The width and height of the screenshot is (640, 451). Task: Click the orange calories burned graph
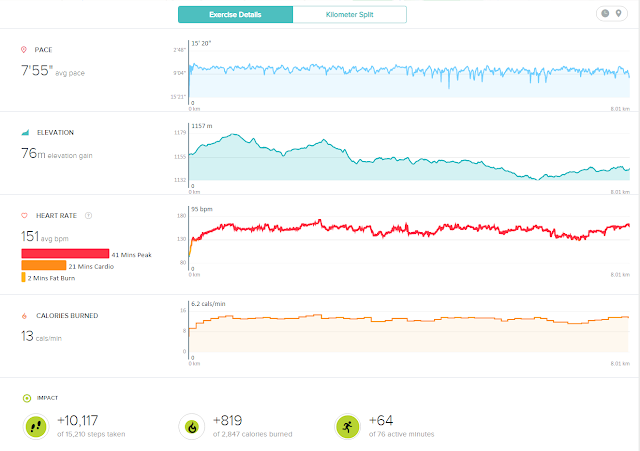coord(408,335)
